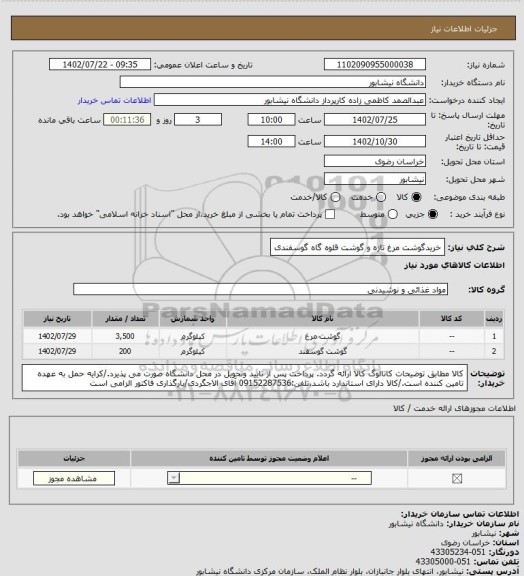Click the delivery province field خراسان رضوی
This screenshot has width=524, height=576.
[x=375, y=161]
